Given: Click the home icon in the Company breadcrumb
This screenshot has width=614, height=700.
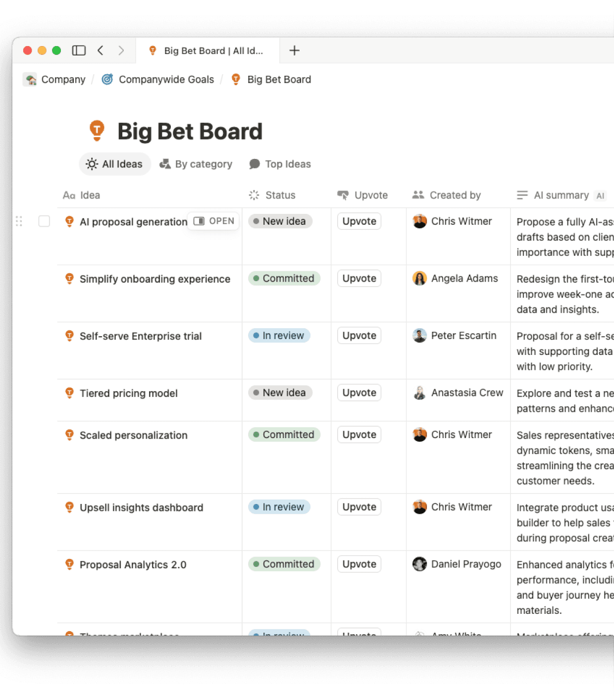Looking at the screenshot, I should tap(30, 79).
